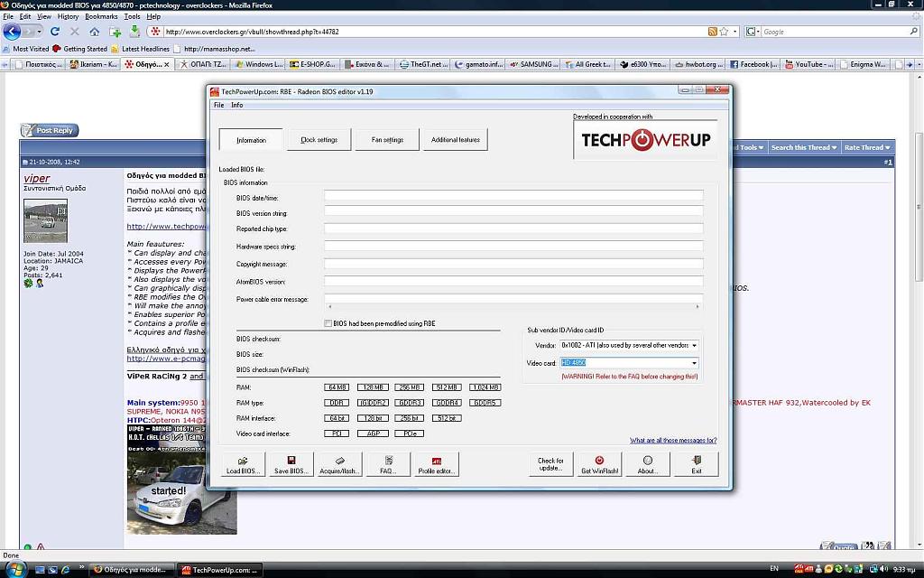Switch to the Clock settings tab
This screenshot has height=578, width=924.
pos(319,140)
